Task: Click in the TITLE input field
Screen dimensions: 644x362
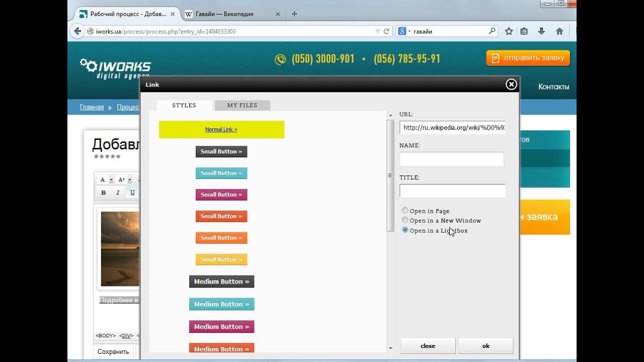Action: [x=452, y=191]
